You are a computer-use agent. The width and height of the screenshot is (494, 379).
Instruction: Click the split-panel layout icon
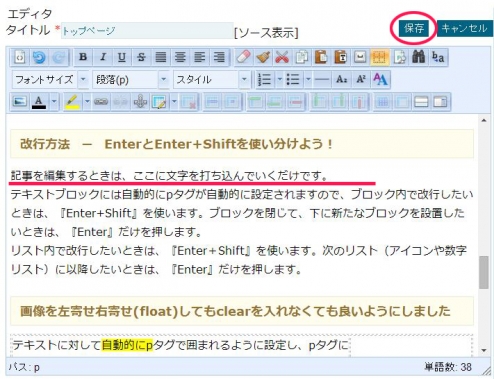(x=421, y=101)
